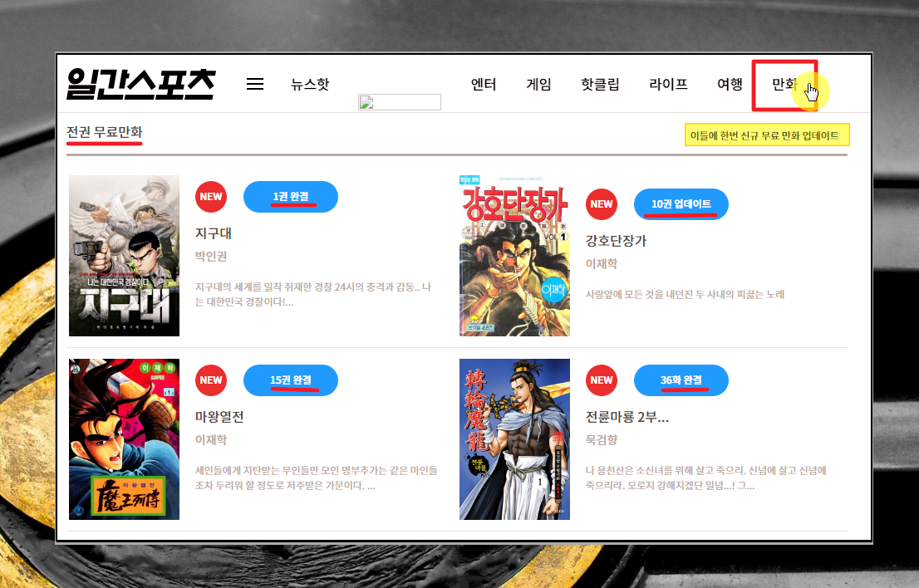This screenshot has width=919, height=588.
Task: Open the 핫클립 section
Action: (x=600, y=85)
